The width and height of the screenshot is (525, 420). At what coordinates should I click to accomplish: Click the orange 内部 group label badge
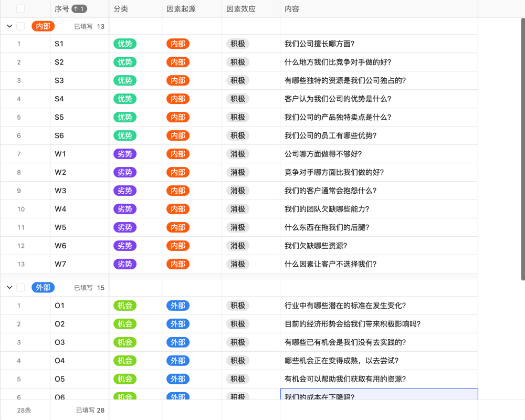pyautogui.click(x=43, y=26)
